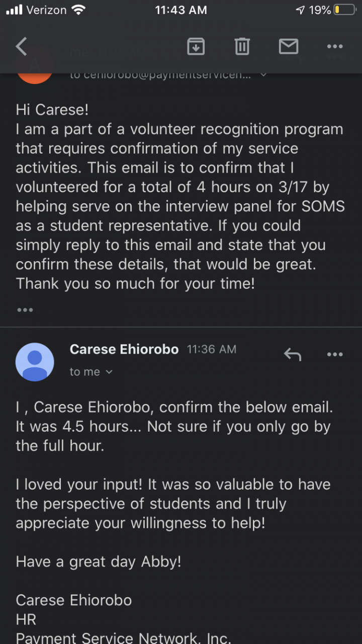The width and height of the screenshot is (362, 644).
Task: Tap the sender name Carese Ehiorobo
Action: click(x=124, y=349)
